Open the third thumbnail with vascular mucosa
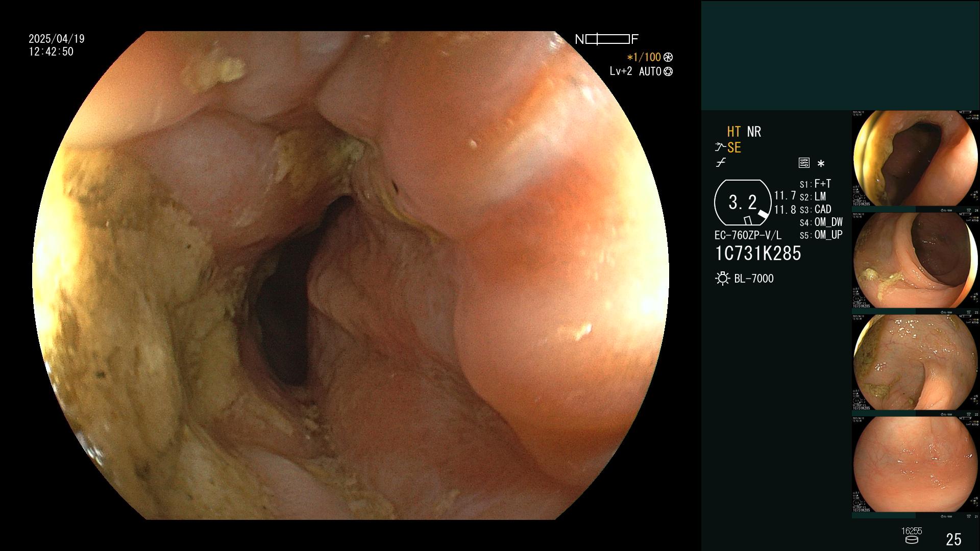This screenshot has height=551, width=980. pyautogui.click(x=915, y=362)
